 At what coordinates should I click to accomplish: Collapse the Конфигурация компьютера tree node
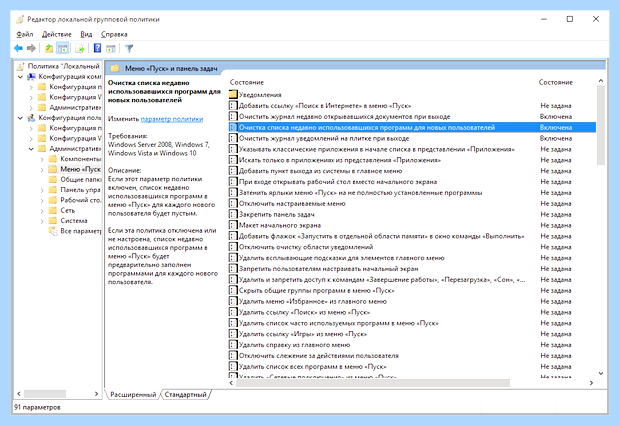coord(20,76)
